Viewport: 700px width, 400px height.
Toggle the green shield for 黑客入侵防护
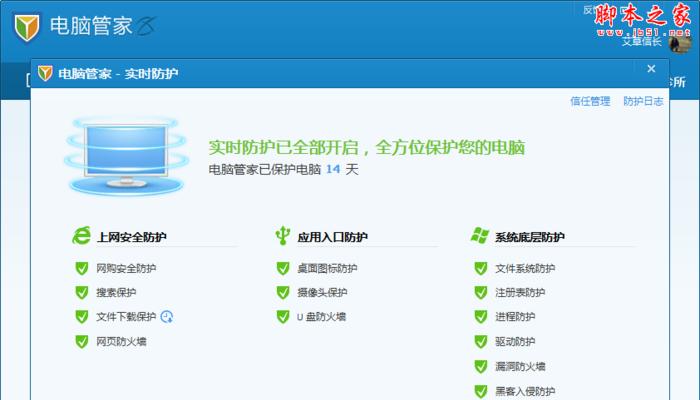coord(481,392)
